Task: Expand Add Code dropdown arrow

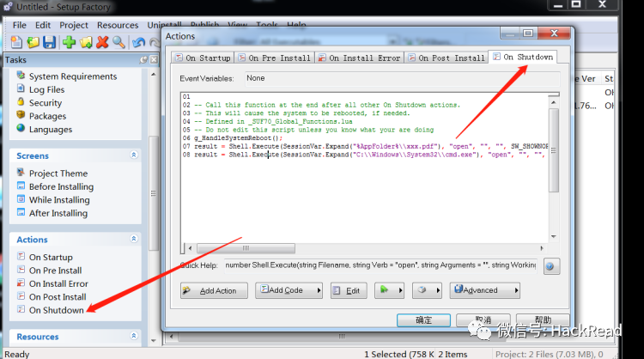Action: (319, 290)
